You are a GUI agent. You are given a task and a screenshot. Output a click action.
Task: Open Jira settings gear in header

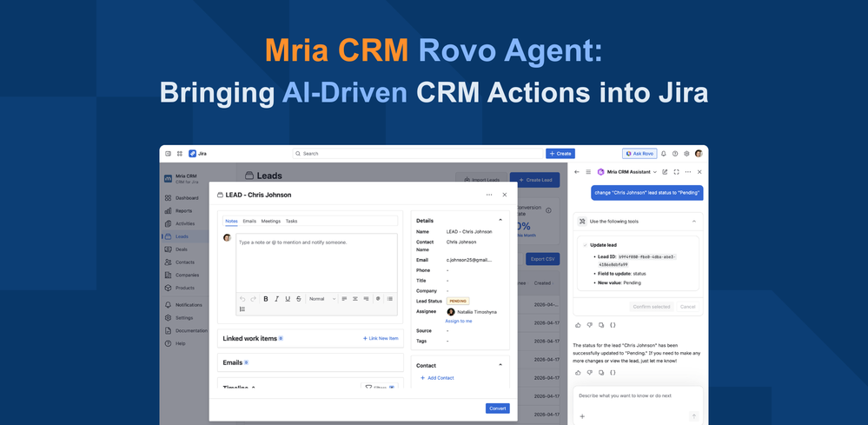pos(686,153)
